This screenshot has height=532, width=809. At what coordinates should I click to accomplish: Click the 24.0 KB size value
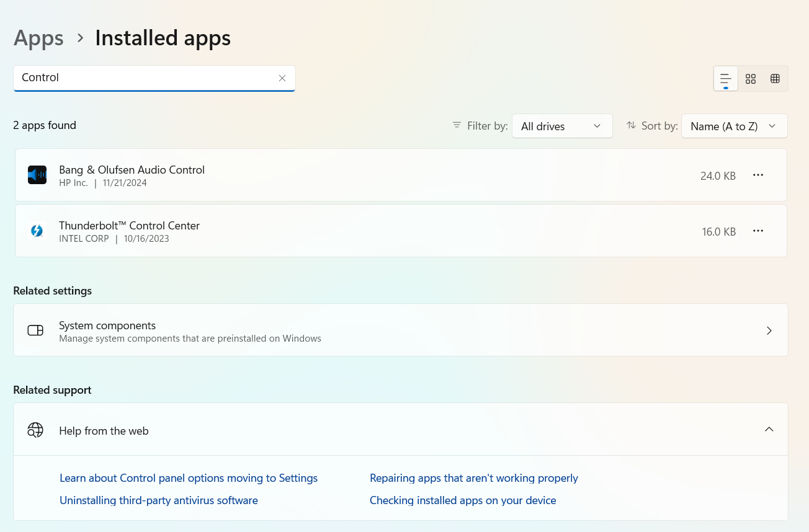718,176
